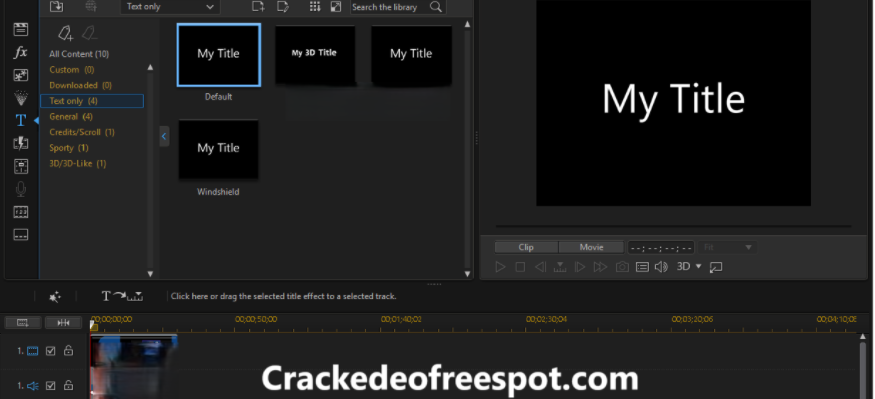
Task: Click the create new title template icon
Action: [257, 7]
